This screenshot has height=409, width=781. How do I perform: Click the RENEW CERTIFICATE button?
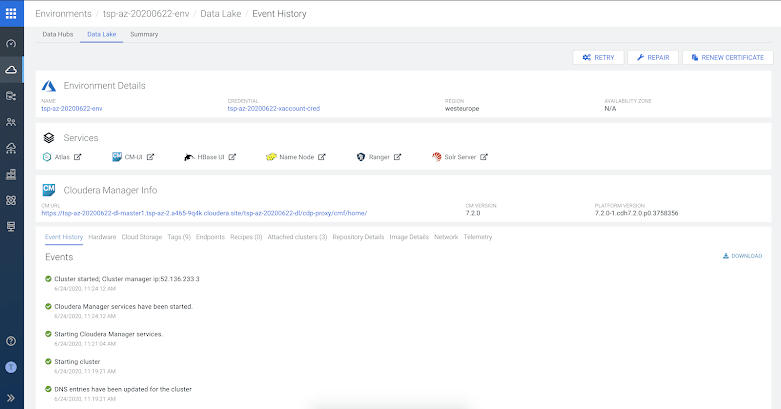(727, 57)
